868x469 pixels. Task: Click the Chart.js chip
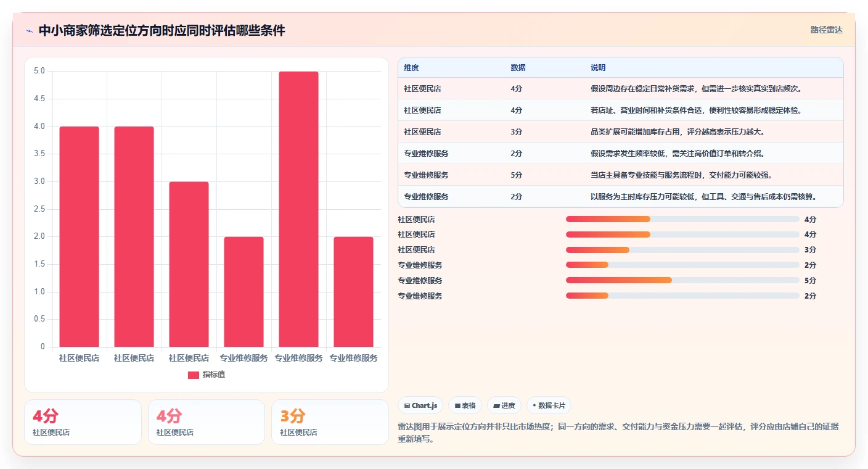420,405
